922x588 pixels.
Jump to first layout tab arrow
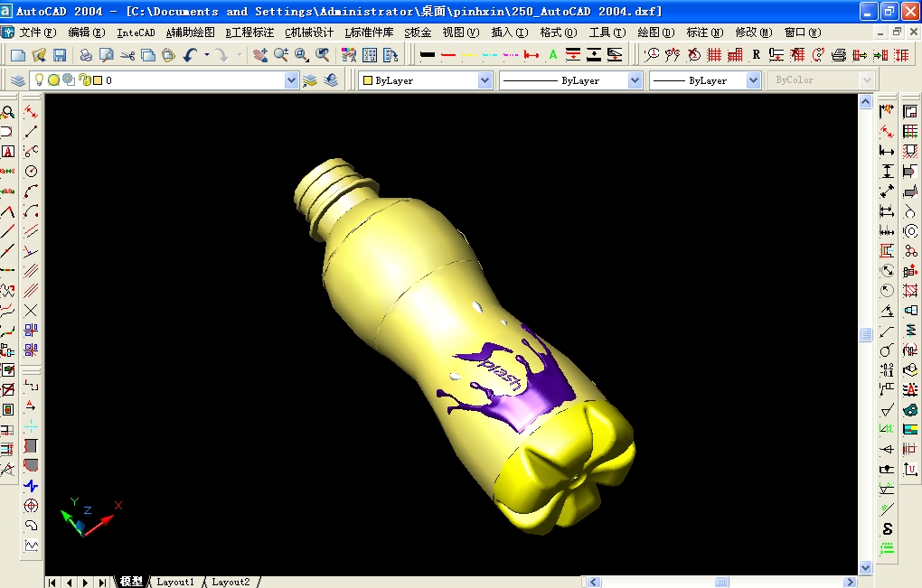coord(52,582)
